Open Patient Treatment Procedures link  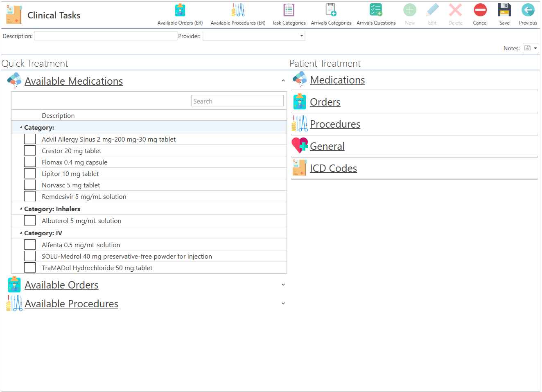pos(335,124)
